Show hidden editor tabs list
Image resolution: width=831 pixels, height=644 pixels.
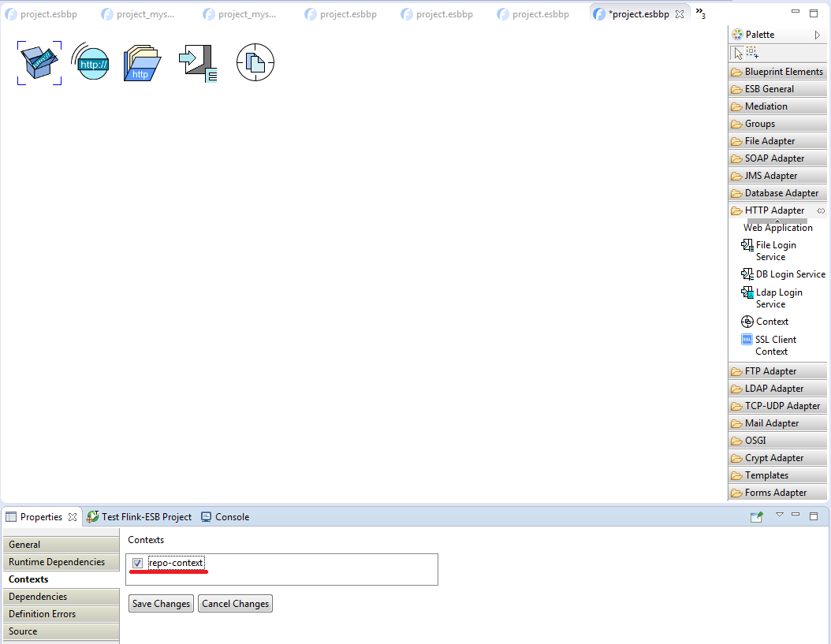[x=700, y=13]
